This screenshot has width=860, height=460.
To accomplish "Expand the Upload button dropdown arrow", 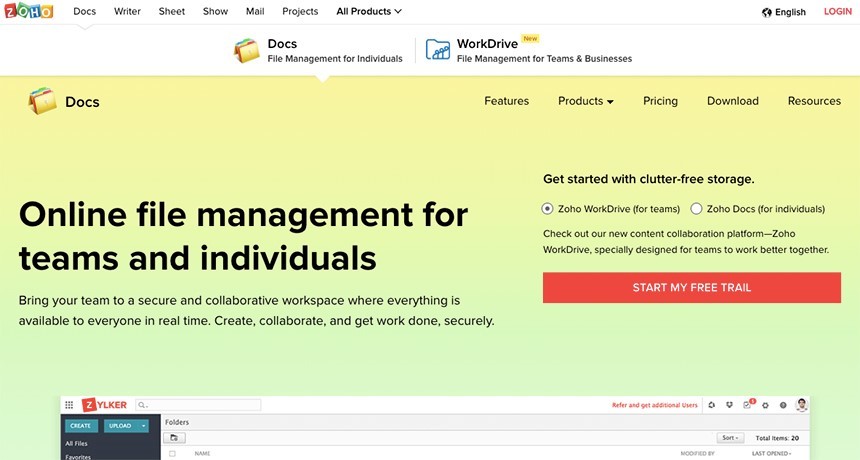I will [145, 426].
